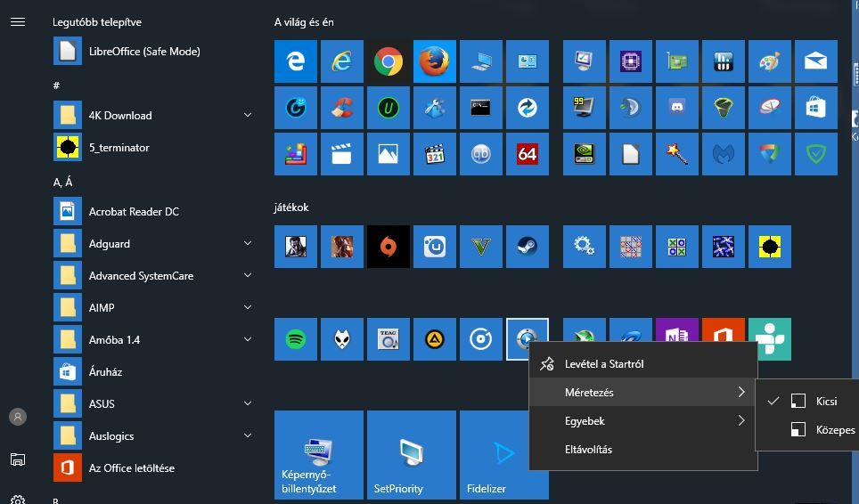Launch the Képernyő-billentyűzet tile
Viewport: 859px width, 504px height.
pyautogui.click(x=319, y=455)
